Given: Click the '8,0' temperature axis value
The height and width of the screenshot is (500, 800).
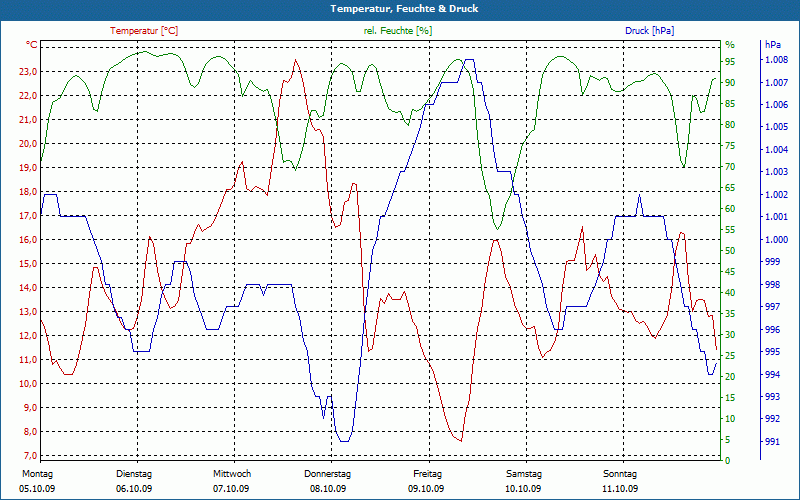Looking at the screenshot, I should pyautogui.click(x=30, y=432).
